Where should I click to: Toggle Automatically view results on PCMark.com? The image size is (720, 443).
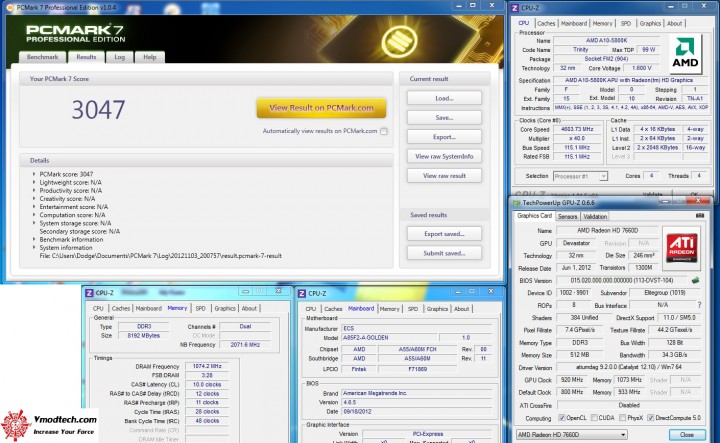coord(384,131)
